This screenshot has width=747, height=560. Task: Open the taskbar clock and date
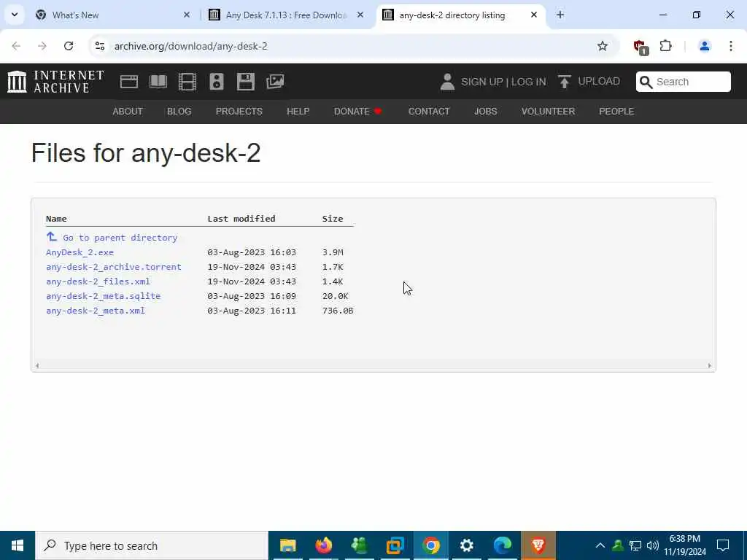click(x=684, y=545)
